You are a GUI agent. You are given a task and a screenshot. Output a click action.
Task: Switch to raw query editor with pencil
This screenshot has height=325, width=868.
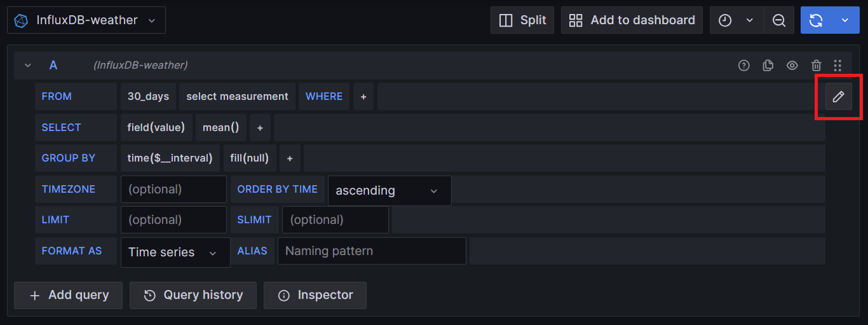[839, 97]
